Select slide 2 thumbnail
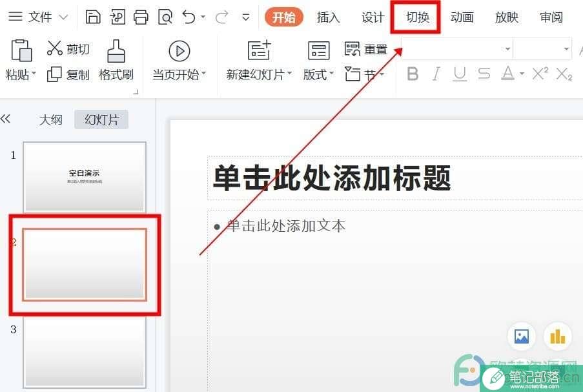The image size is (583, 392). pyautogui.click(x=85, y=264)
